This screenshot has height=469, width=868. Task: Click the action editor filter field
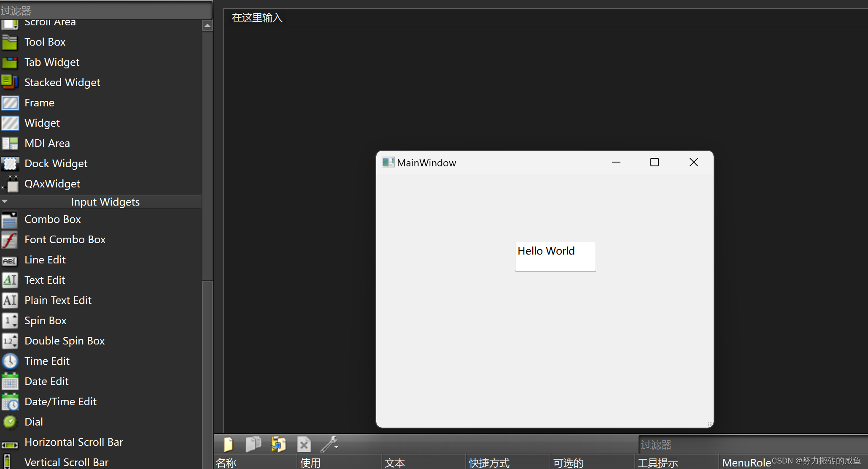(x=753, y=445)
